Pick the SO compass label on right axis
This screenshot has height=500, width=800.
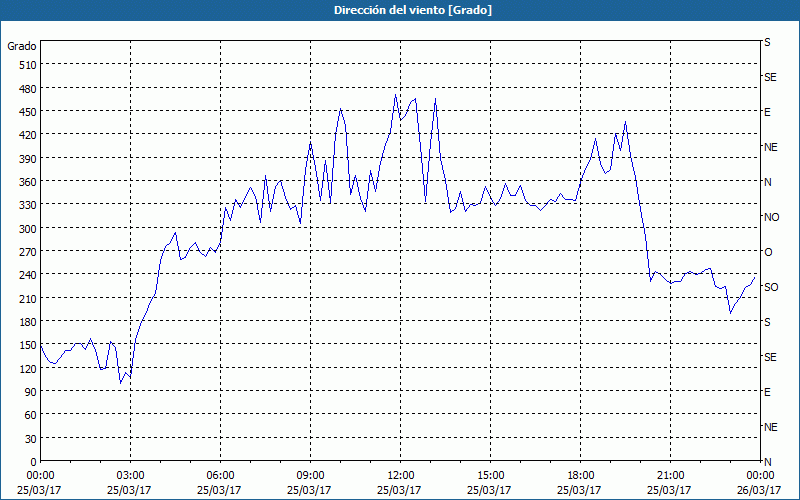pyautogui.click(x=771, y=287)
